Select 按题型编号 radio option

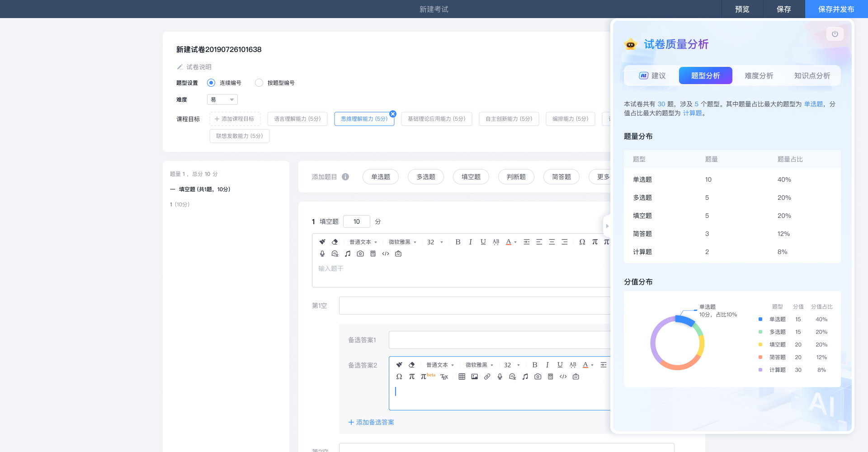tap(259, 83)
